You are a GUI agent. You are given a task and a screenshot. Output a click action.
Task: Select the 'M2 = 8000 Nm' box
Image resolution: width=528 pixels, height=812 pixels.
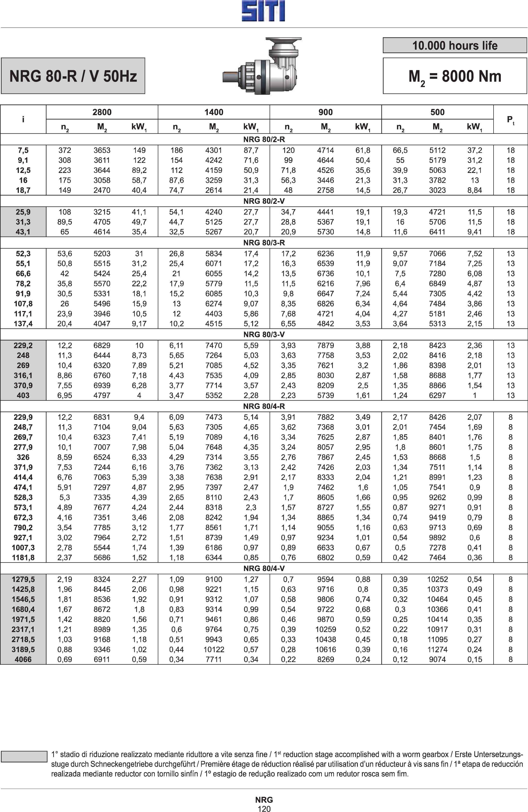click(x=455, y=76)
